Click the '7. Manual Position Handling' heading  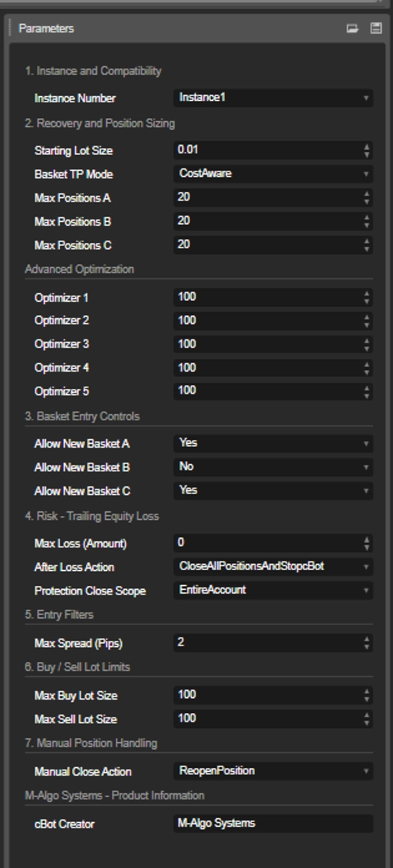(91, 743)
